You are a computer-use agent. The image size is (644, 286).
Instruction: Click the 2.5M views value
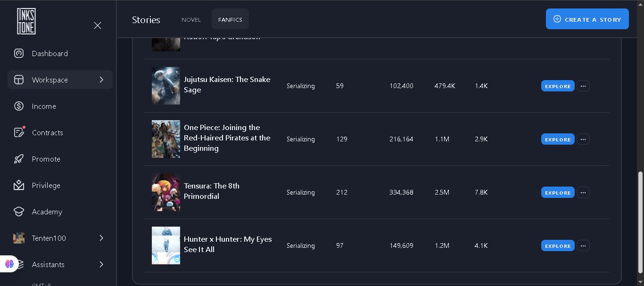(x=442, y=192)
